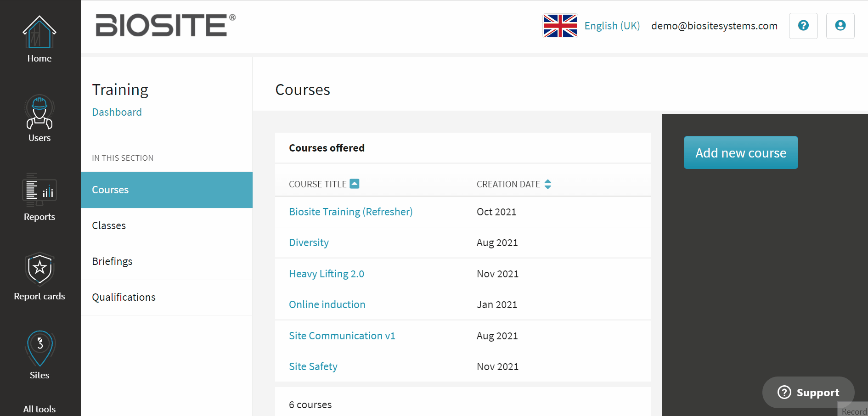This screenshot has width=868, height=416.
Task: Click the Nov 2021 date for Site Safety
Action: tap(497, 366)
